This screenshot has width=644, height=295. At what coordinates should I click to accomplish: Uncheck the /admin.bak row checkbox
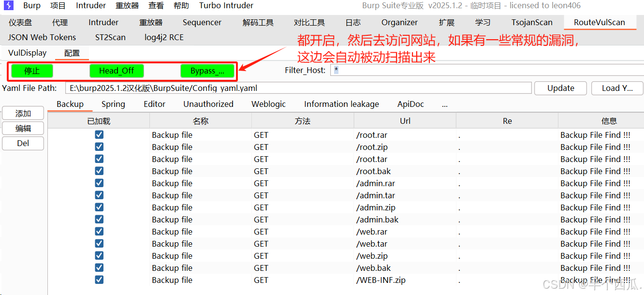(99, 219)
